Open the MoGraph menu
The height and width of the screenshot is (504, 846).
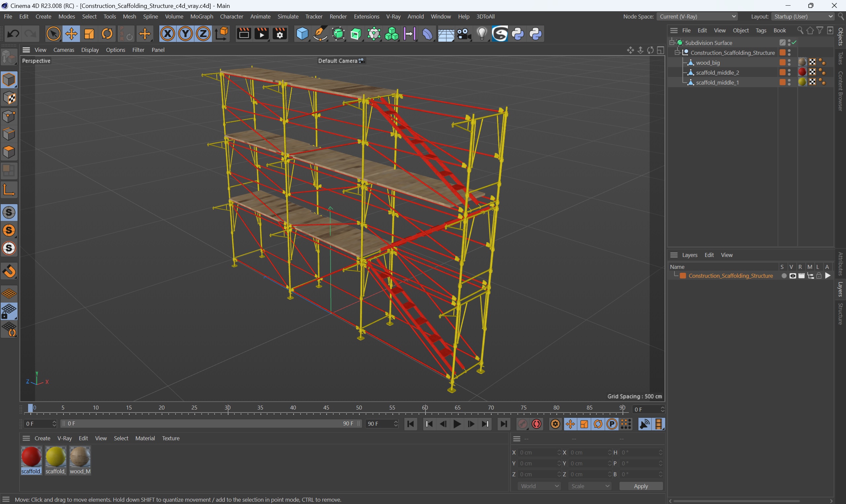202,16
